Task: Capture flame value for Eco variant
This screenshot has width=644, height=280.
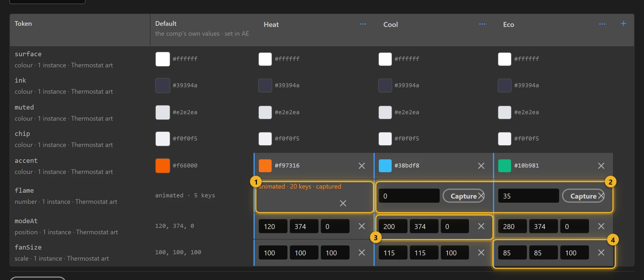Action: click(x=583, y=196)
